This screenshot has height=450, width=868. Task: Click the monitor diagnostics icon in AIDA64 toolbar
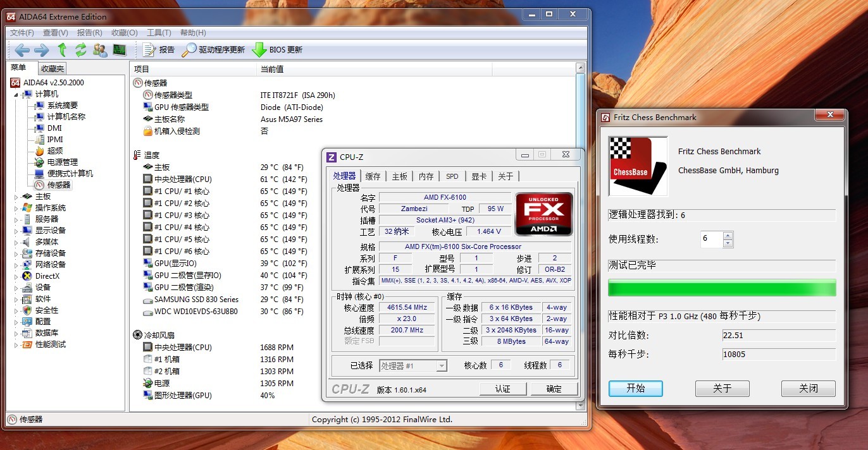119,50
